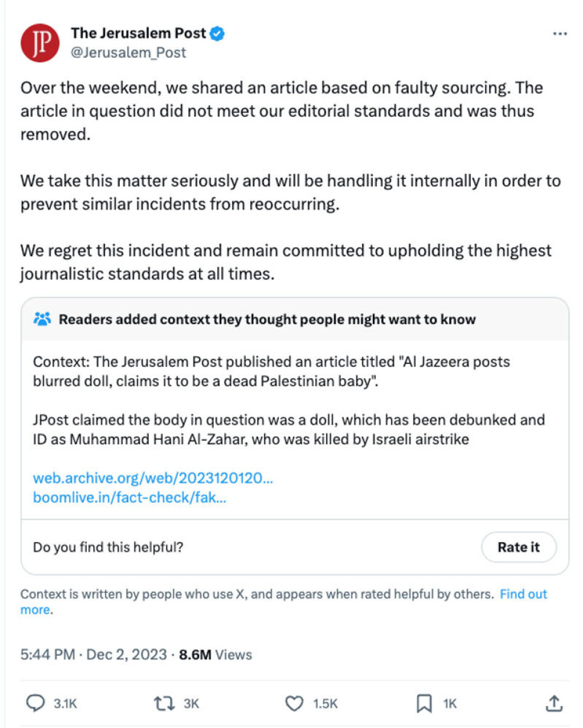Like the post with heart icon
Screen dimensions: 583x728
click(x=295, y=704)
